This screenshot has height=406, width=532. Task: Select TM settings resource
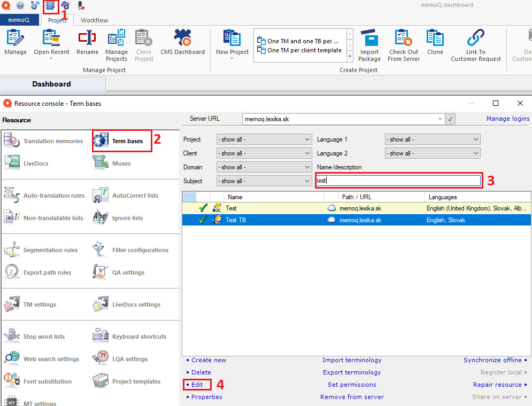click(30, 304)
